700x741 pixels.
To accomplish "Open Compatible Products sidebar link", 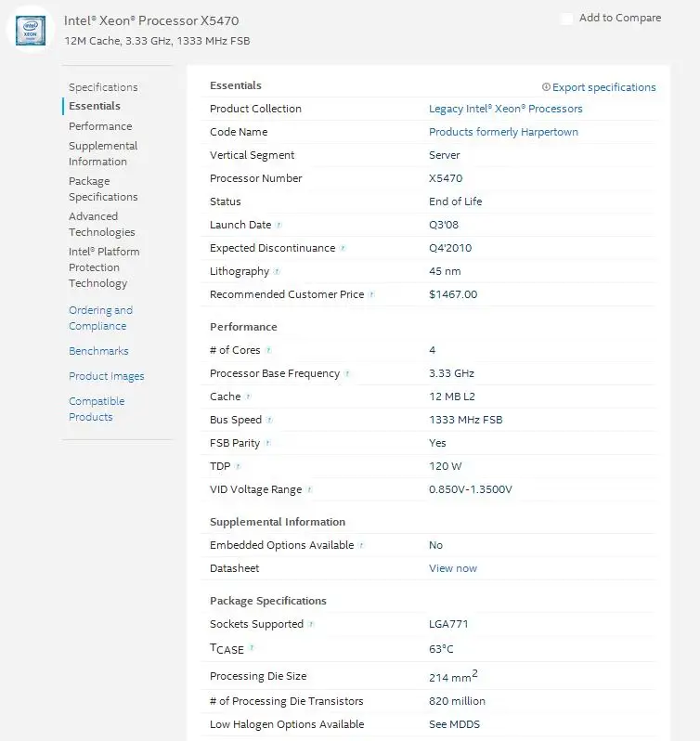I will [x=97, y=409].
